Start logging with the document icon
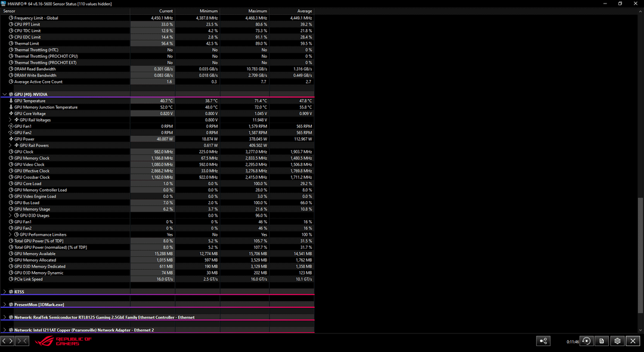The height and width of the screenshot is (352, 644). [x=602, y=341]
